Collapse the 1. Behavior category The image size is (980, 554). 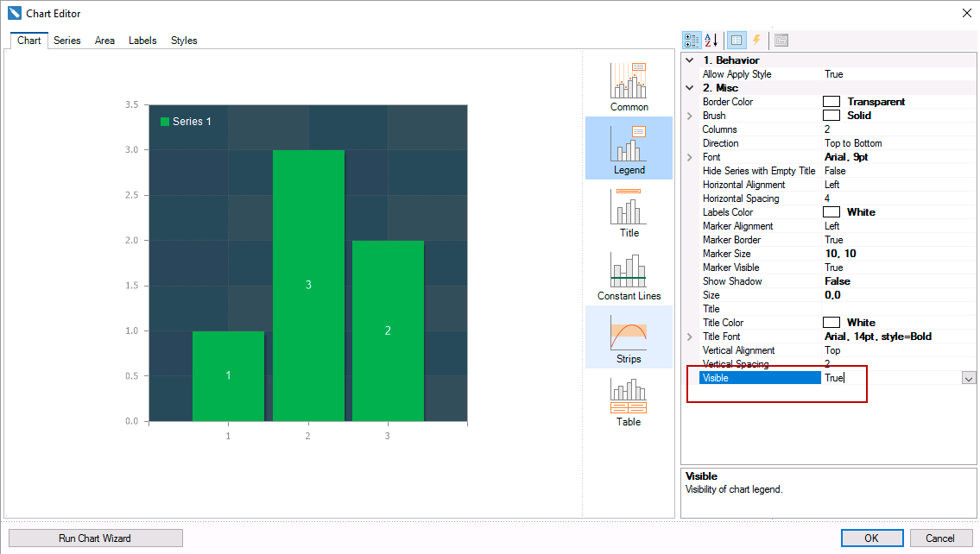pos(689,60)
